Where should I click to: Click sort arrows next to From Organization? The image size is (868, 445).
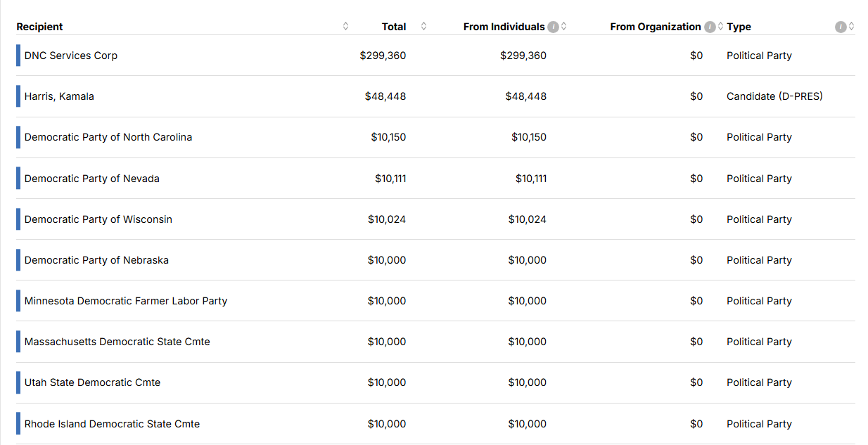720,27
